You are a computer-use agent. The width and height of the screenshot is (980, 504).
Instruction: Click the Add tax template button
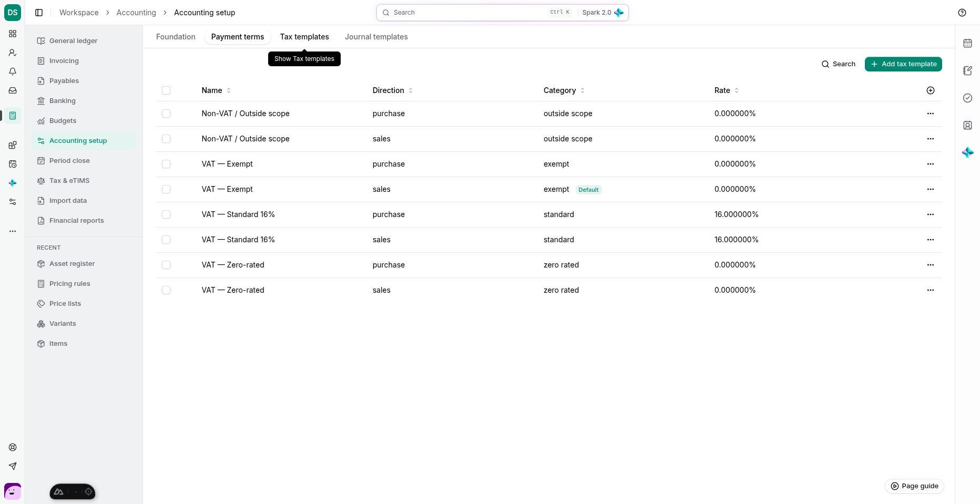pyautogui.click(x=903, y=64)
